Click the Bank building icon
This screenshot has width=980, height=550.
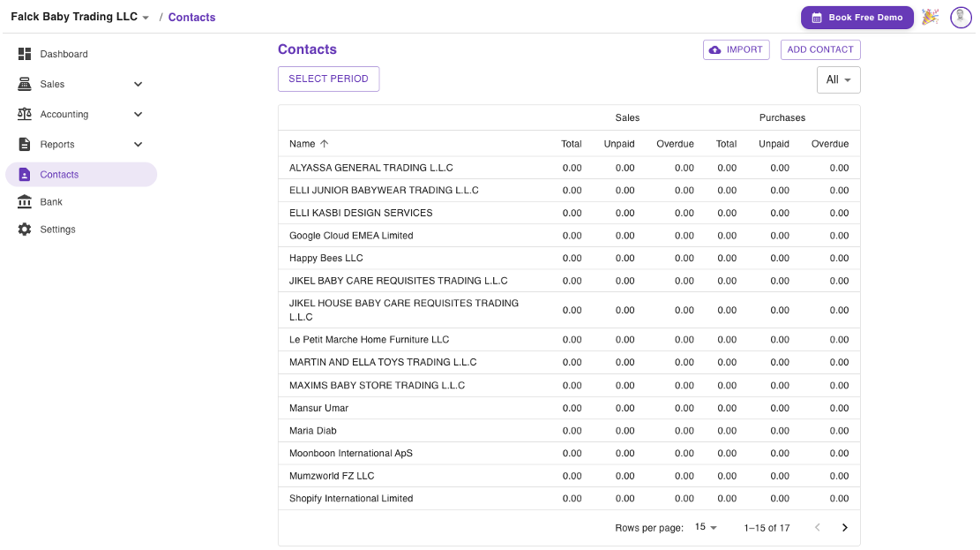click(x=25, y=202)
